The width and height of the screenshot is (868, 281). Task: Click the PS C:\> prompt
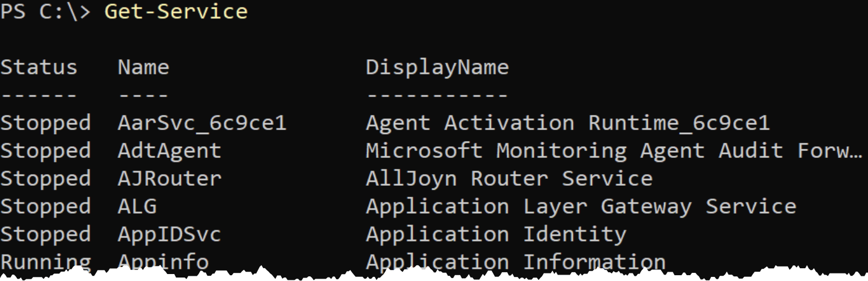[x=46, y=12]
